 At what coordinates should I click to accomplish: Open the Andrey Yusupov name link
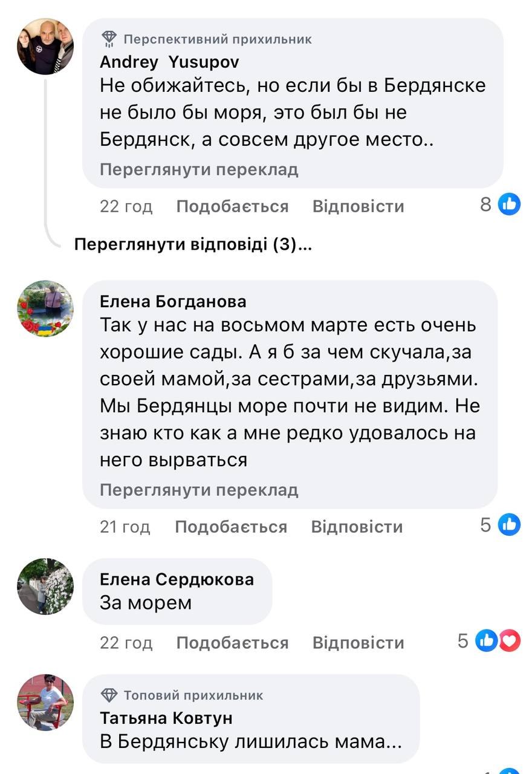pos(169,62)
